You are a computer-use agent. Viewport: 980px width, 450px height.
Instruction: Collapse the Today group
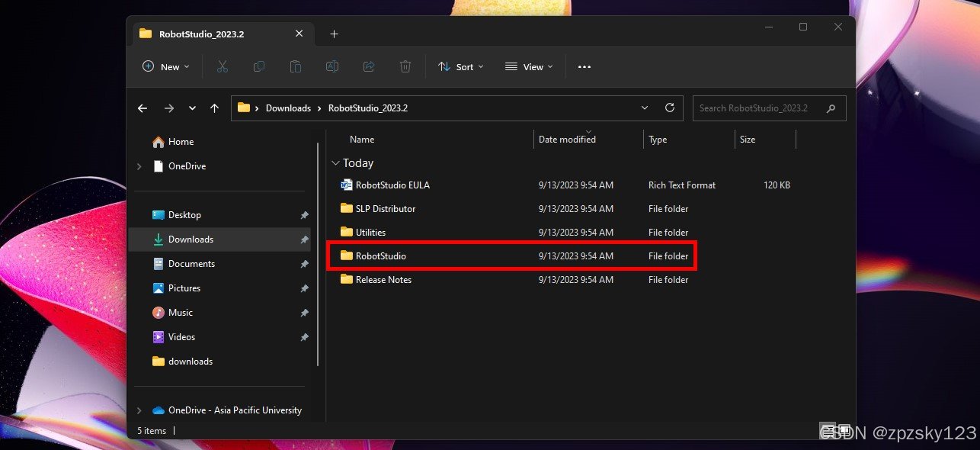tap(335, 163)
